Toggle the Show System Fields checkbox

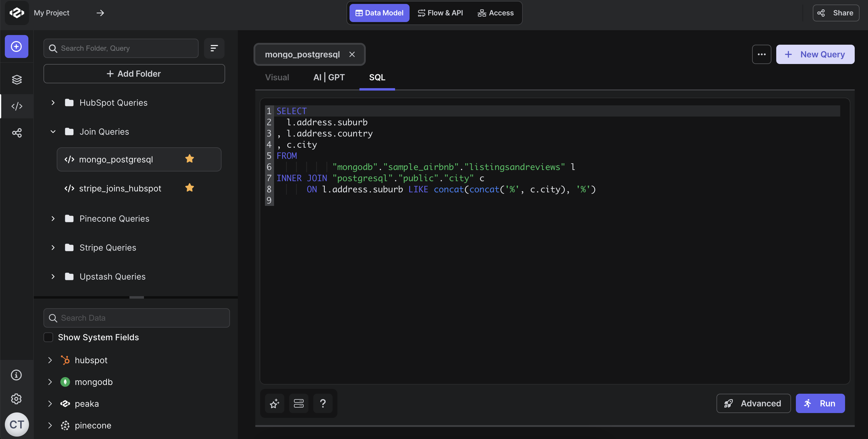click(x=48, y=337)
